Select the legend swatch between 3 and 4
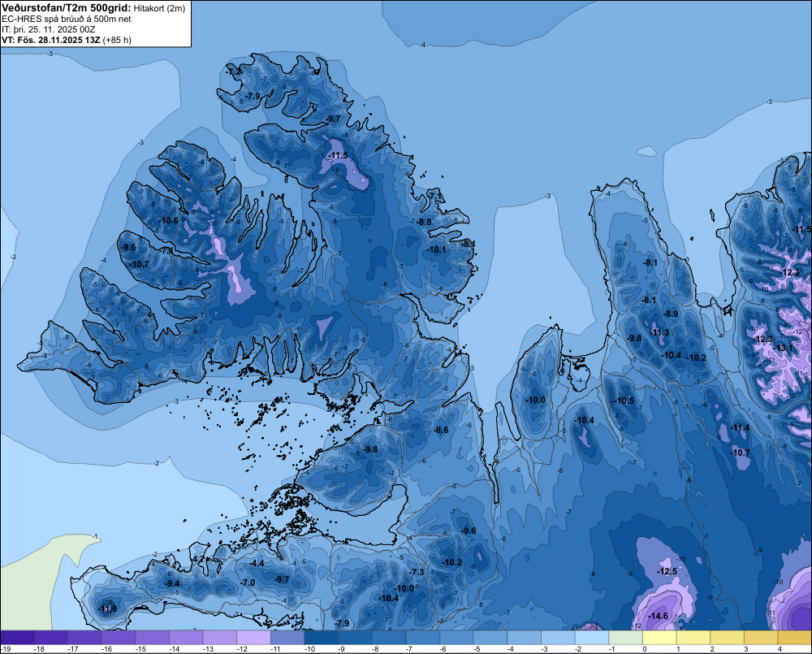 tap(761, 638)
